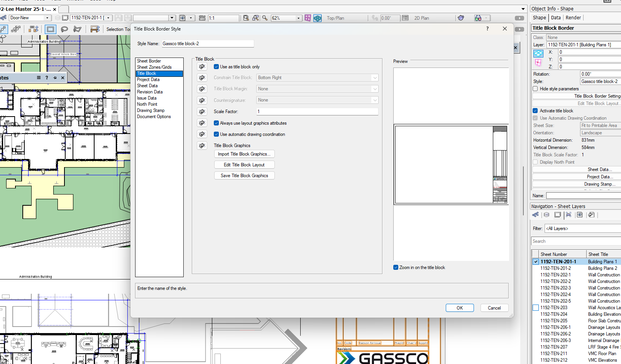
Task: Switch to the Render tab
Action: (573, 18)
